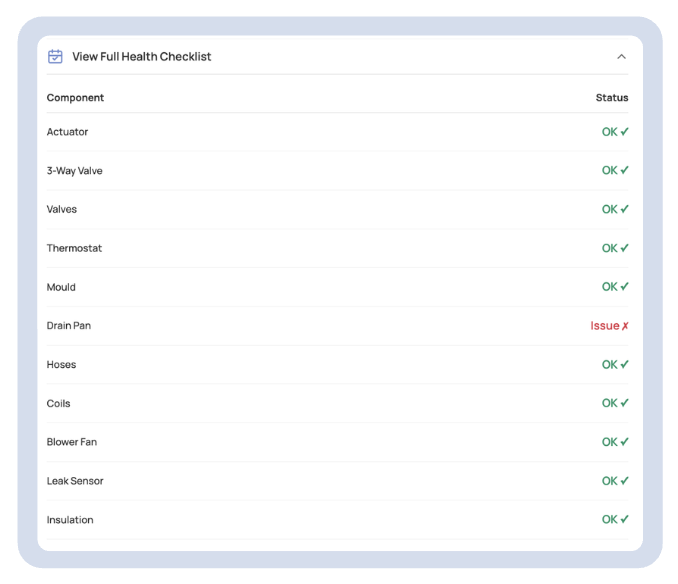Click the Blower Fan OK status

tap(615, 442)
